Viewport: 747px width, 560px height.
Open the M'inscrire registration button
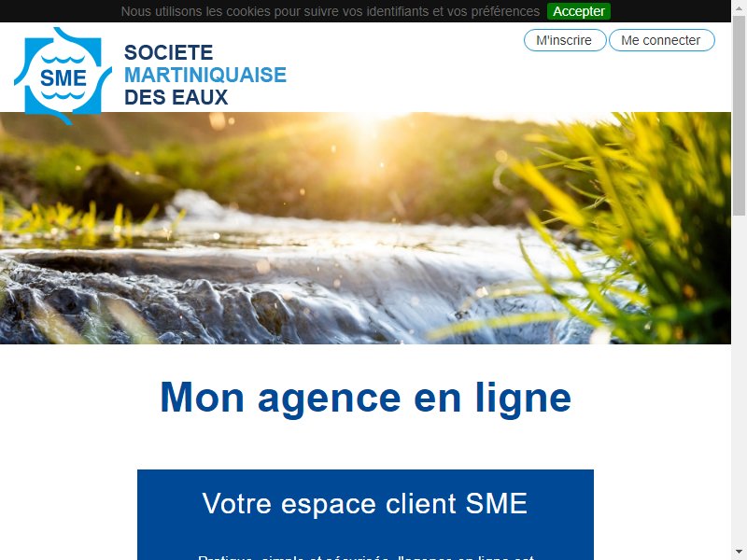tap(565, 40)
